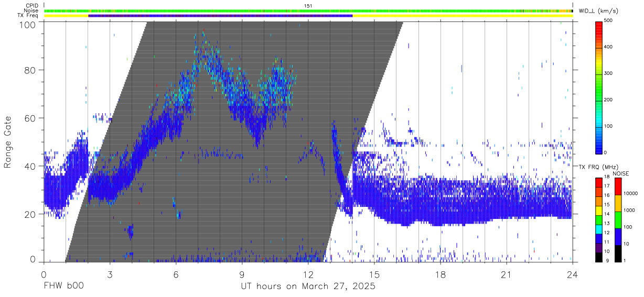The image size is (644, 297).
Task: Click the 18 tick on UT hours axis
Action: [x=441, y=274]
